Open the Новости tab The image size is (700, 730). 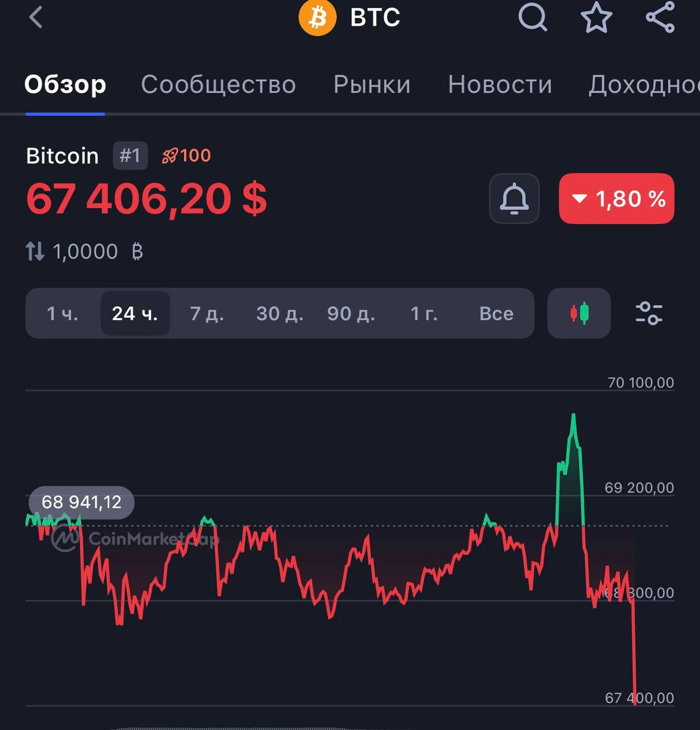point(500,84)
